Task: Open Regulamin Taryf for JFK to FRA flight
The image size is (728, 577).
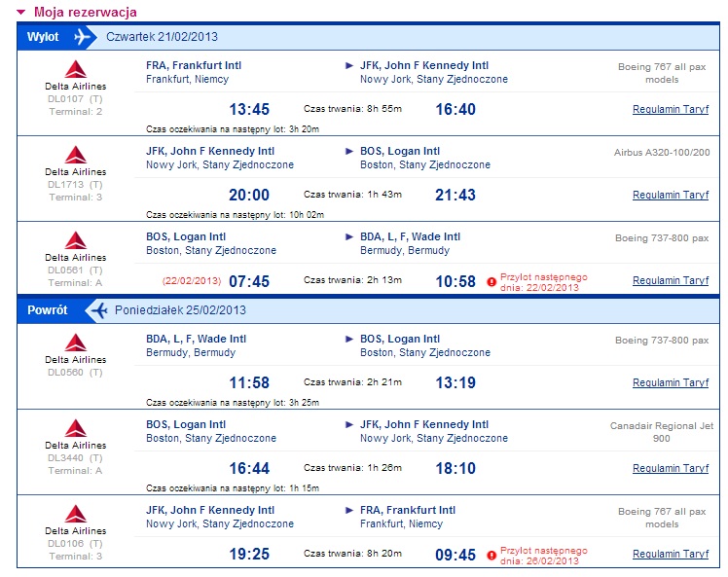Action: pos(671,554)
